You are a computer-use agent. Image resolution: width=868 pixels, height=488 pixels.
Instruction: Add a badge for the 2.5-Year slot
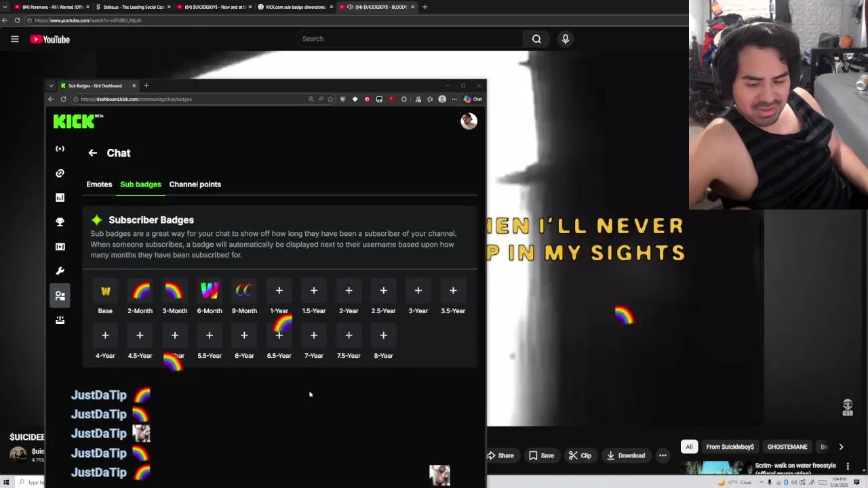pyautogui.click(x=383, y=291)
